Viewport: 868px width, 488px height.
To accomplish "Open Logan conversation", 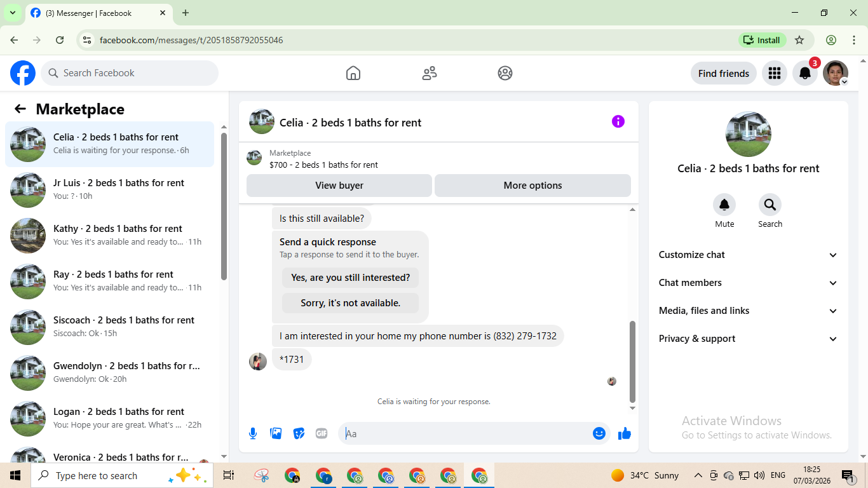I will [x=110, y=419].
